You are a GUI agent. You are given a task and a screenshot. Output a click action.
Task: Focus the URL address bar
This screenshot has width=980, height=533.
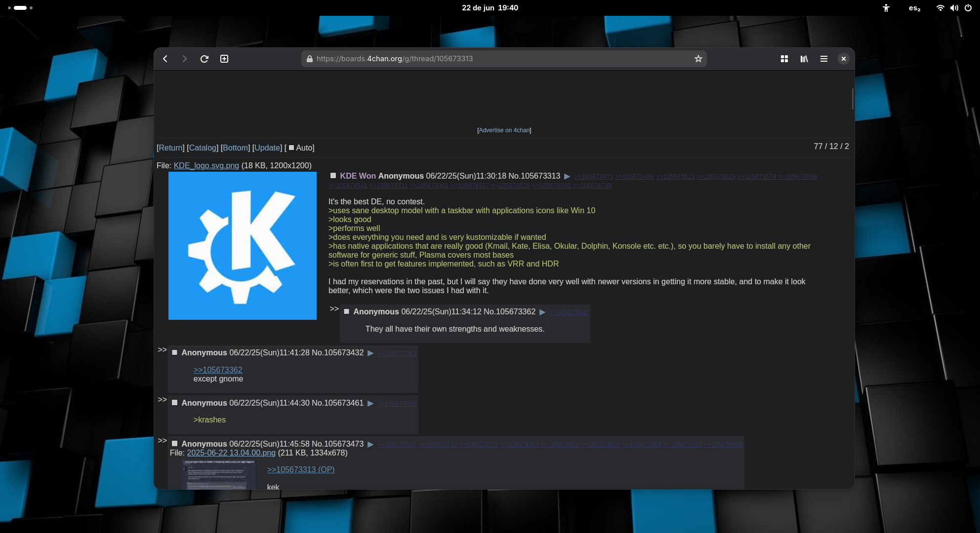pyautogui.click(x=504, y=59)
